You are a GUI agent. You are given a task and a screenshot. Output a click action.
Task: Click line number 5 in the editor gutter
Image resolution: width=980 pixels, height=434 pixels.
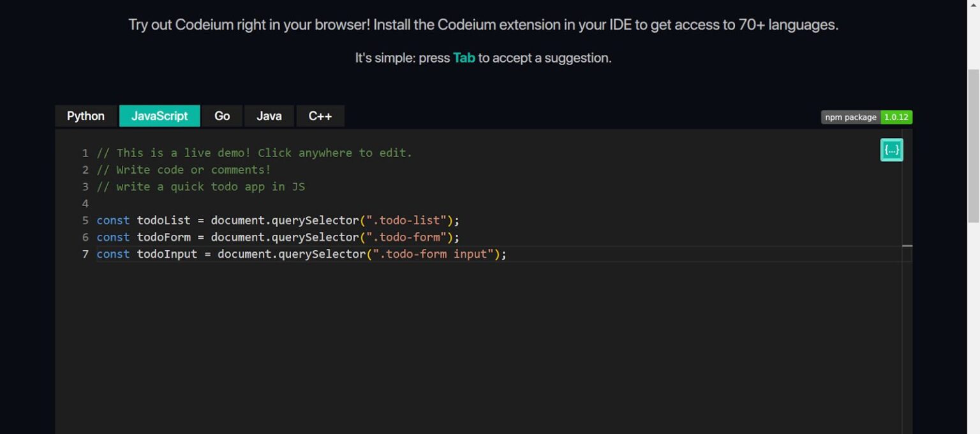pyautogui.click(x=85, y=220)
